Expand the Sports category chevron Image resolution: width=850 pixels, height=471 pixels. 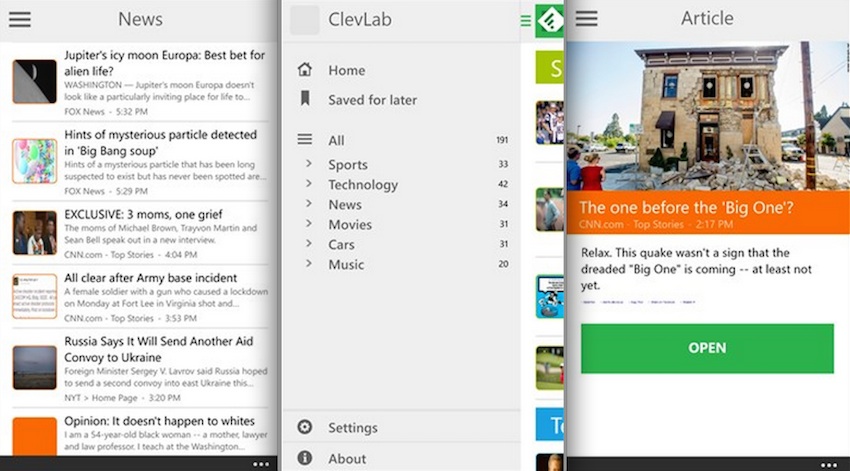(x=308, y=163)
